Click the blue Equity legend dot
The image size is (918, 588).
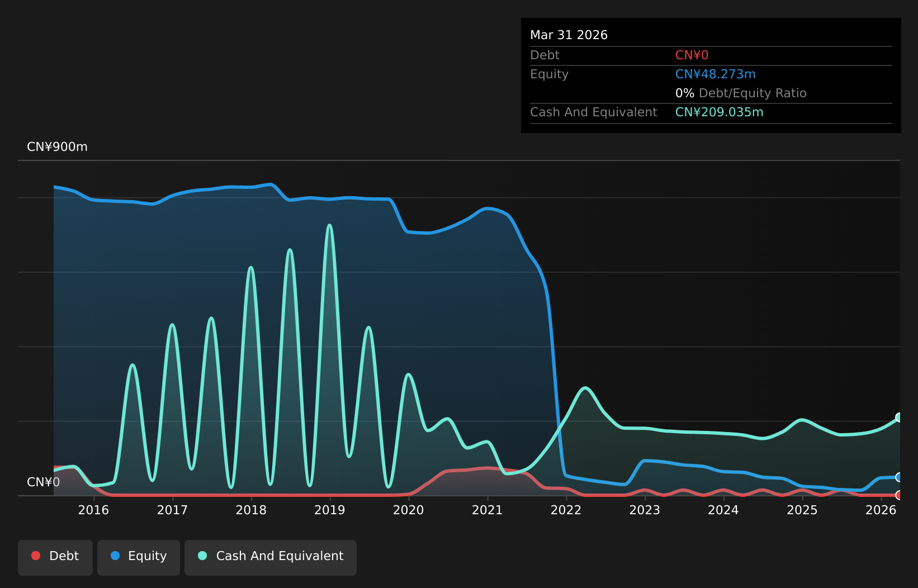pos(115,556)
